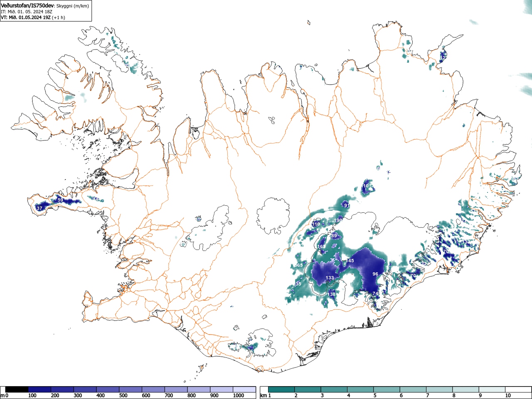Pick the 700–800 m legend swatch

(x=176, y=389)
